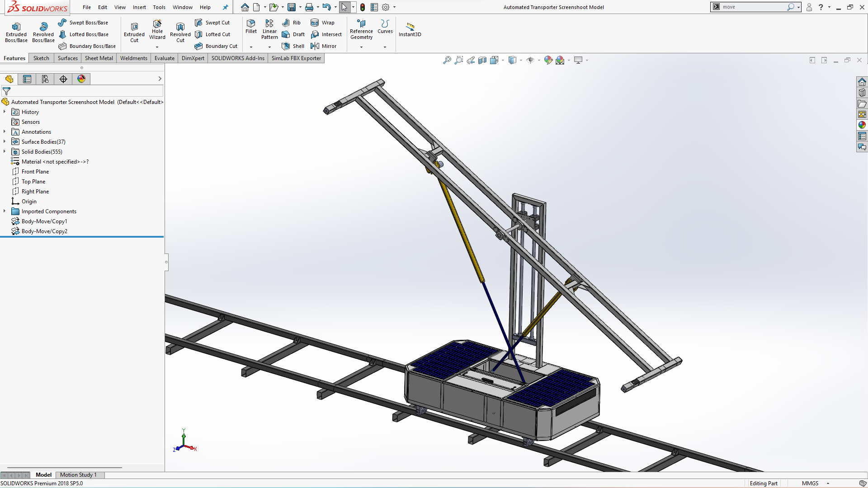Choose the Fillet tool
This screenshot has width=868, height=488.
251,26
